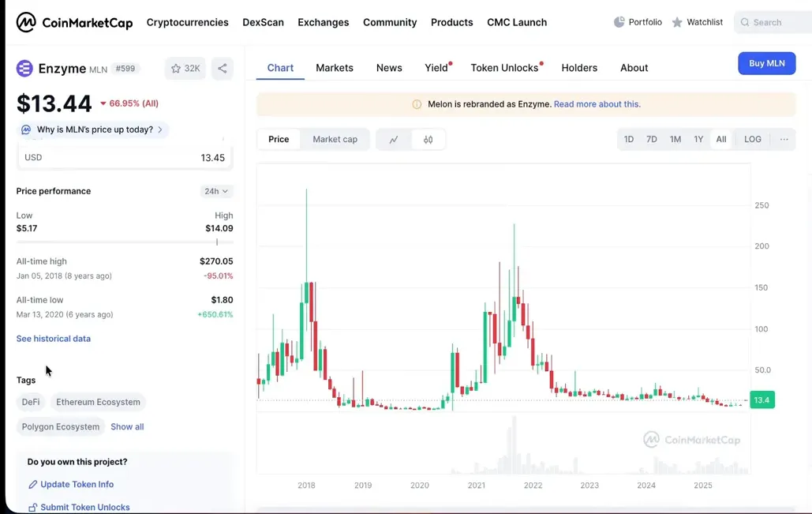This screenshot has width=812, height=514.
Task: Select the Market cap chart toggle
Action: pyautogui.click(x=335, y=139)
